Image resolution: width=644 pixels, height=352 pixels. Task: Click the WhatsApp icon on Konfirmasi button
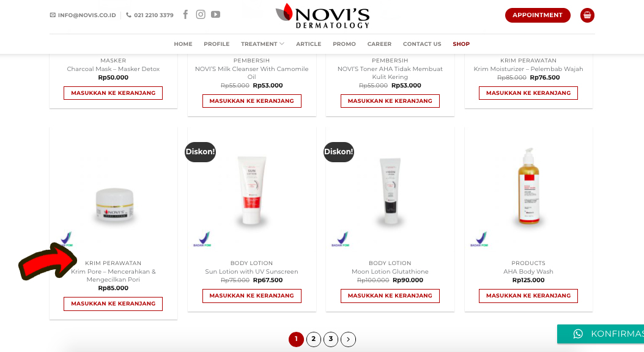578,334
